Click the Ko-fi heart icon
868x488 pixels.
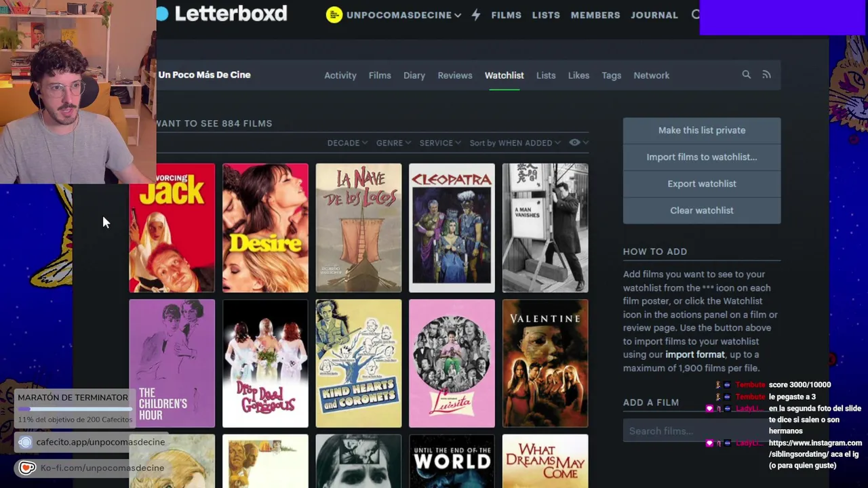click(26, 468)
